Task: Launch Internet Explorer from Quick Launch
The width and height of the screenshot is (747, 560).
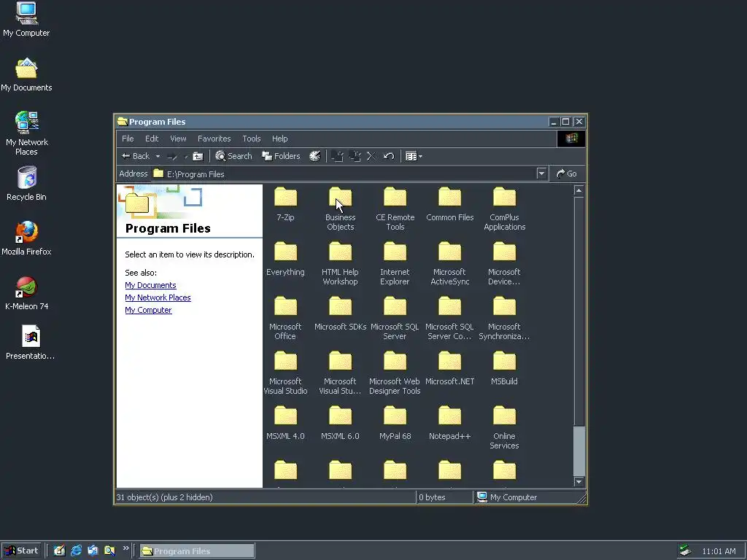Action: (76, 551)
